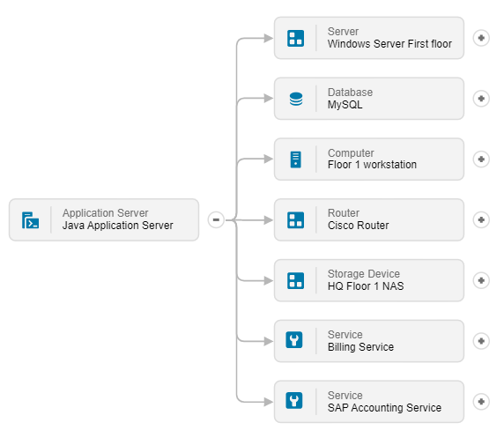
Task: Select the Java Application Server label
Action: (x=118, y=226)
